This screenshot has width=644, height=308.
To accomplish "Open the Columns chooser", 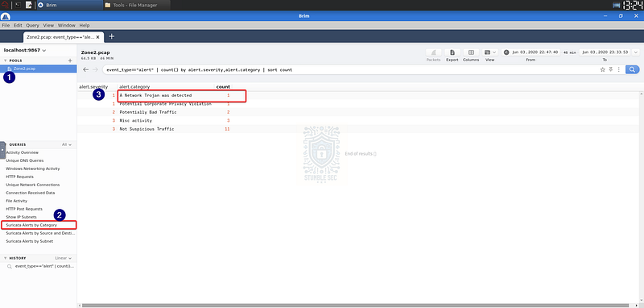I will [471, 52].
